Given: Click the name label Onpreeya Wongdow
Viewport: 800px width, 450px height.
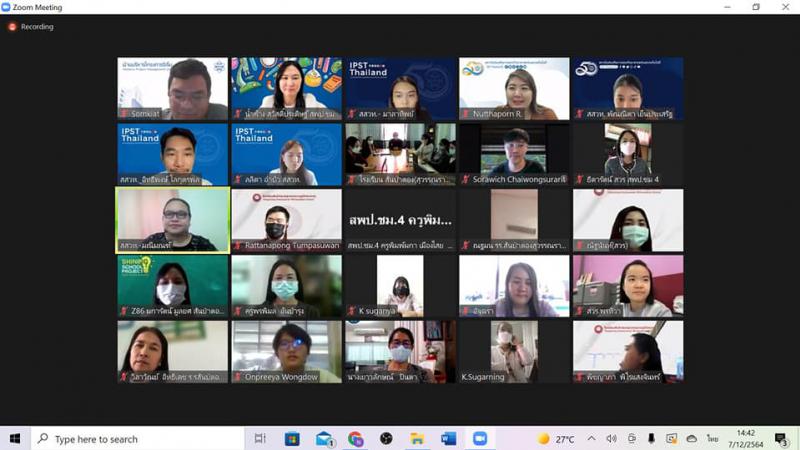Looking at the screenshot, I should pos(281,377).
